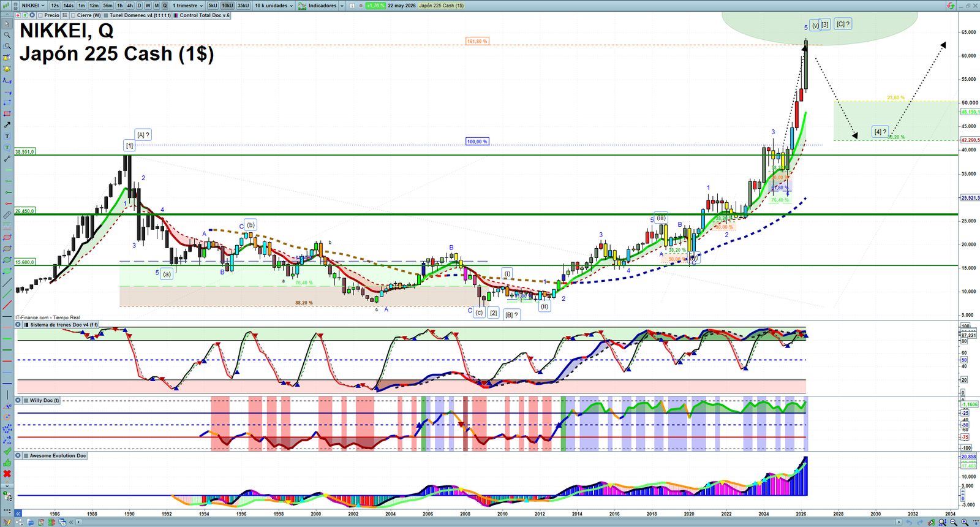The height and width of the screenshot is (527, 980).
Task: Set history to 35kU
Action: pos(243,6)
